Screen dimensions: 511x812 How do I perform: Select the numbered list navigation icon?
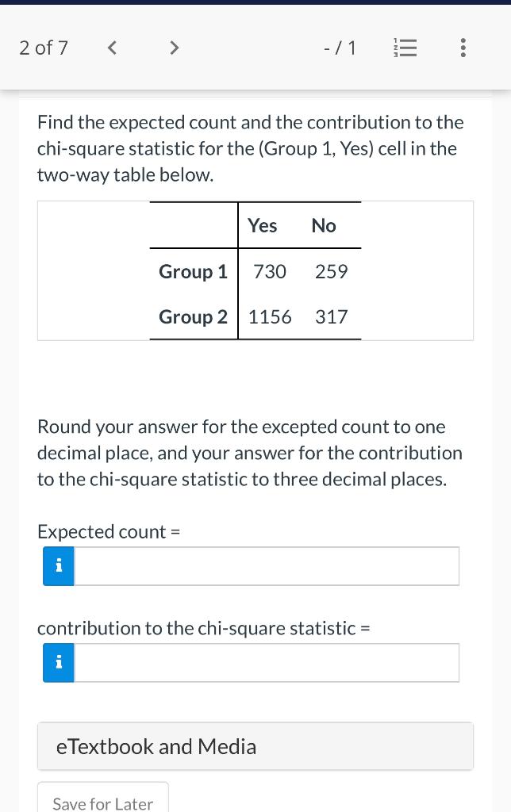tap(405, 48)
